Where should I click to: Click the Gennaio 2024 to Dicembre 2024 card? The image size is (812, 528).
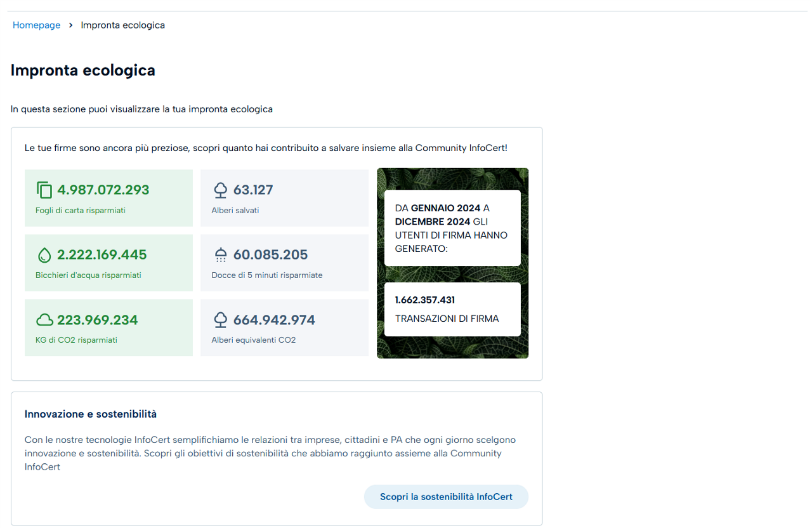452,228
